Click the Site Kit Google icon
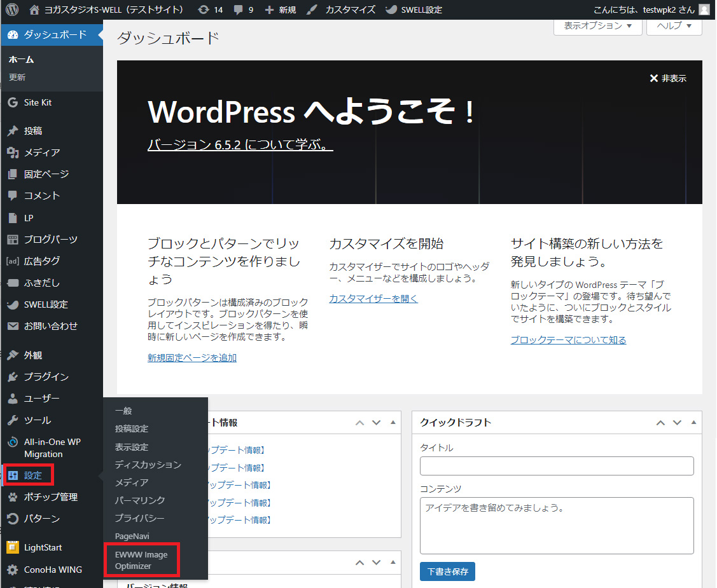This screenshot has width=717, height=588. pyautogui.click(x=13, y=102)
